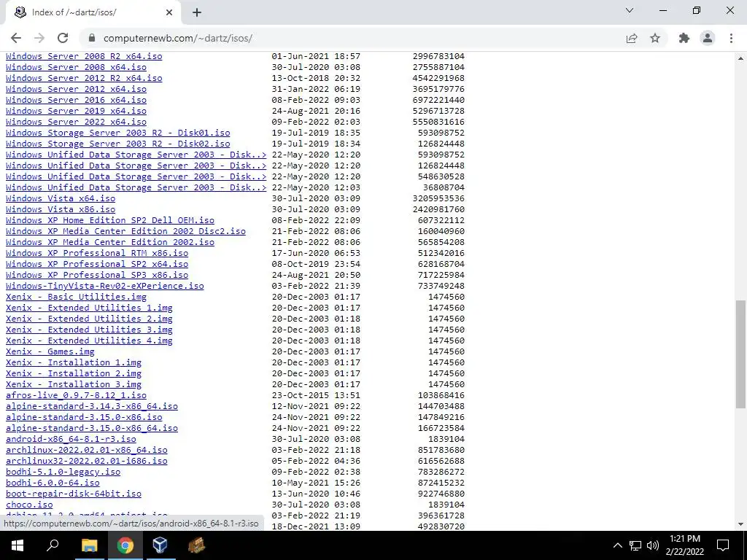
Task: Open the Chrome profile avatar
Action: pos(708,38)
